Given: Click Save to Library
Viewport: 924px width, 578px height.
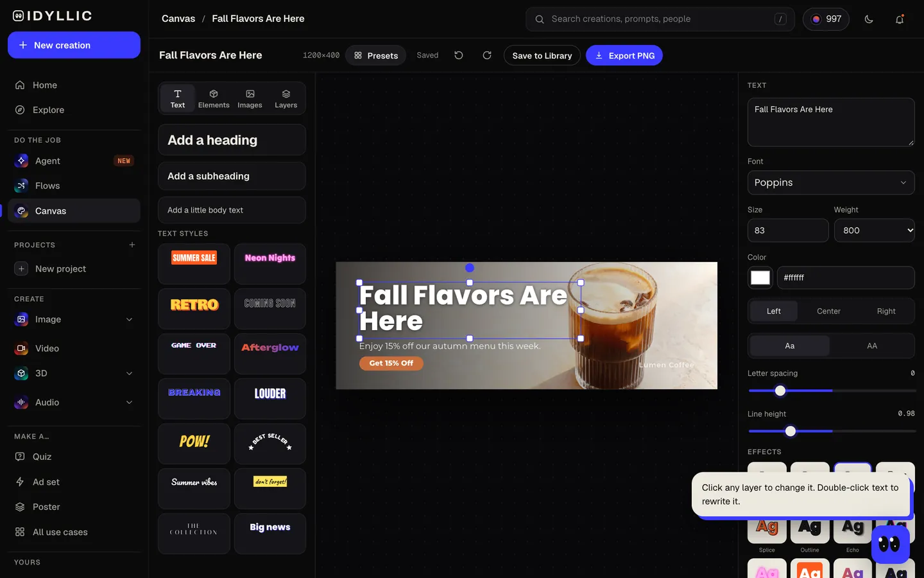Looking at the screenshot, I should pyautogui.click(x=542, y=55).
